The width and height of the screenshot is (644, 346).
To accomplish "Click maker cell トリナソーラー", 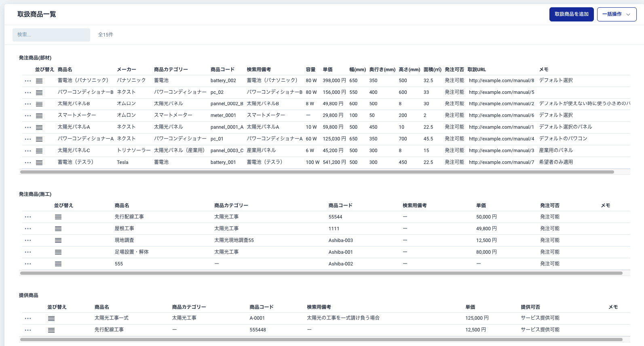I will click(x=134, y=151).
